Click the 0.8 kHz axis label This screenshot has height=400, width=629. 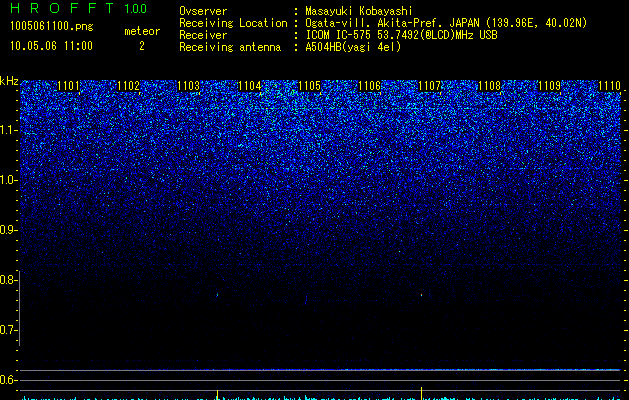pyautogui.click(x=8, y=280)
